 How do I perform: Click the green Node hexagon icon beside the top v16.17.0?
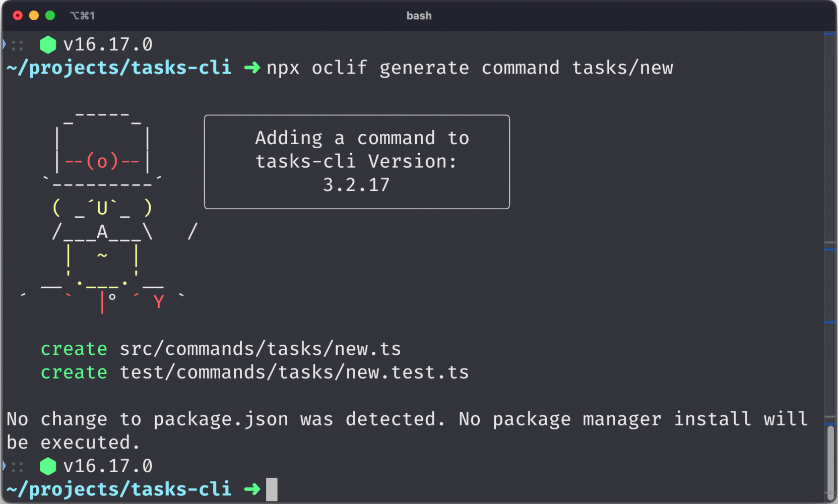(48, 45)
